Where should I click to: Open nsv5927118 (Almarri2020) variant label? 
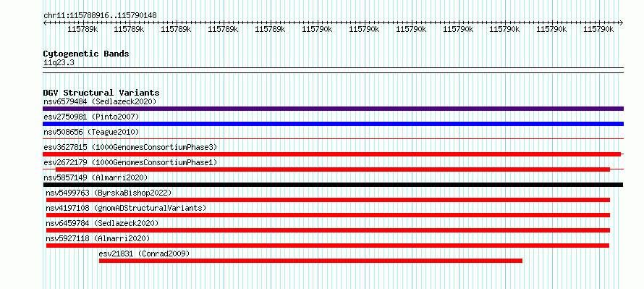click(x=98, y=238)
